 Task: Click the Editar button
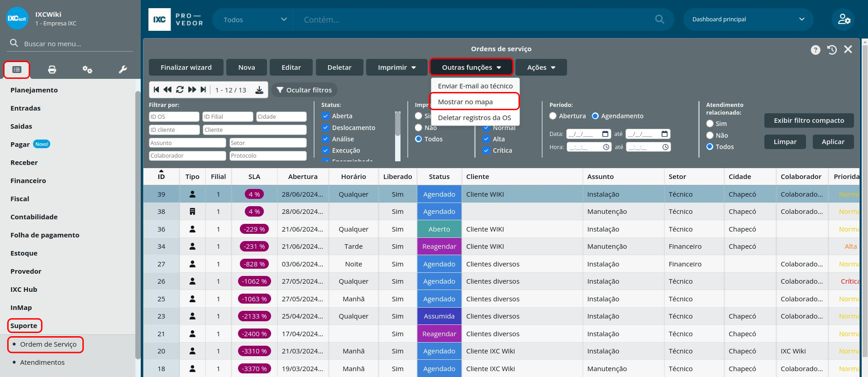click(x=291, y=68)
